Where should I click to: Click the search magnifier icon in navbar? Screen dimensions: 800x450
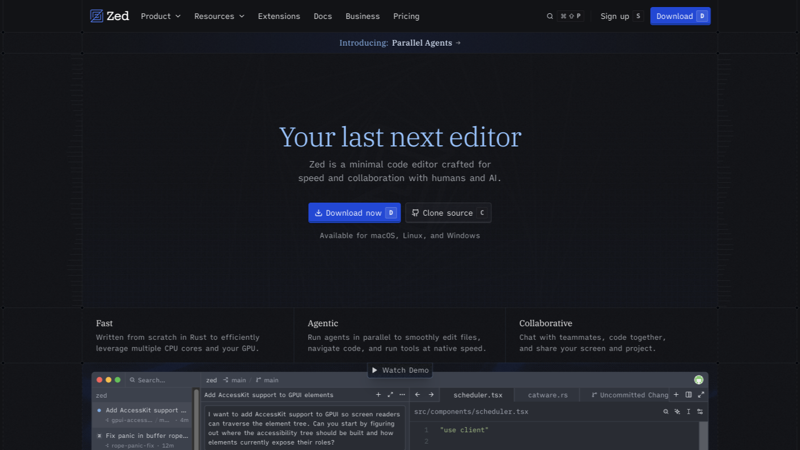[549, 16]
